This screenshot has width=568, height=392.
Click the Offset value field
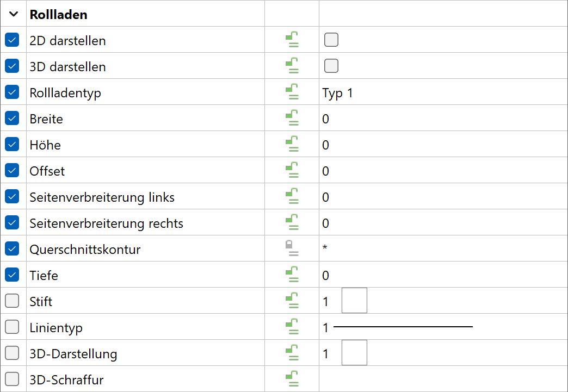coord(443,170)
